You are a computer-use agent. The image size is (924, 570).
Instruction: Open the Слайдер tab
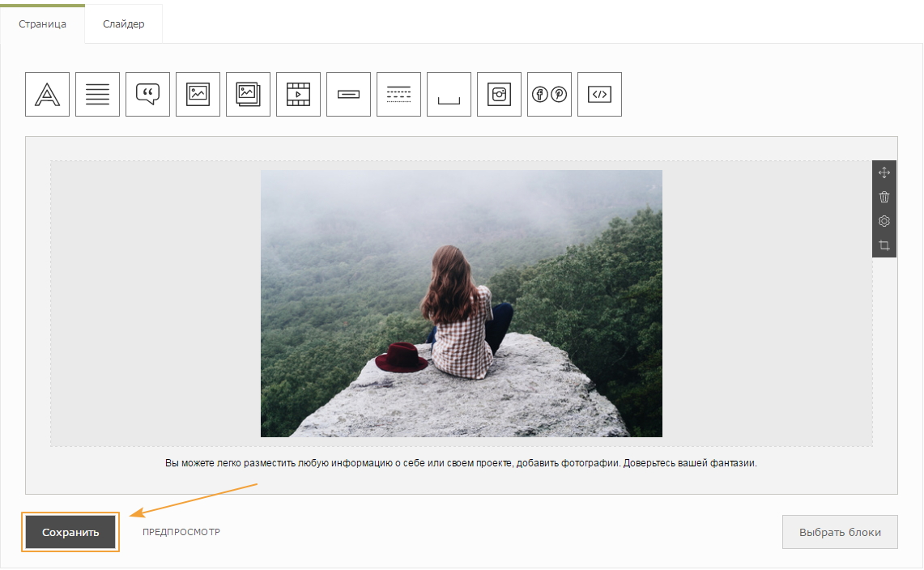pos(124,24)
